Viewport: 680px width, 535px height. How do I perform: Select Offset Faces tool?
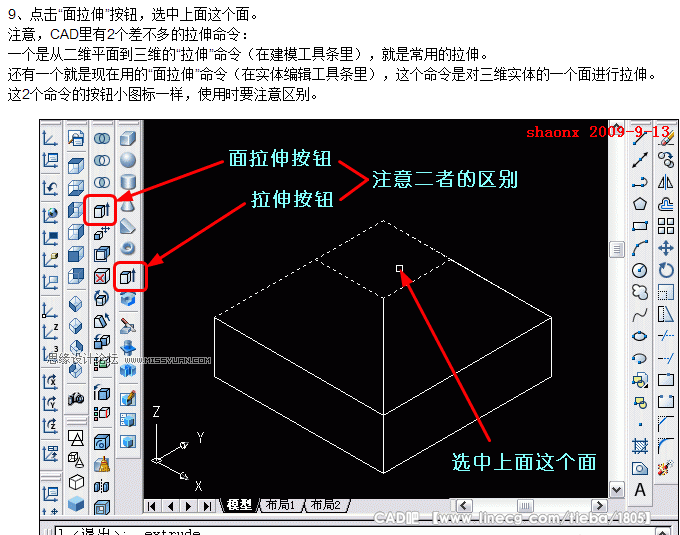(102, 254)
